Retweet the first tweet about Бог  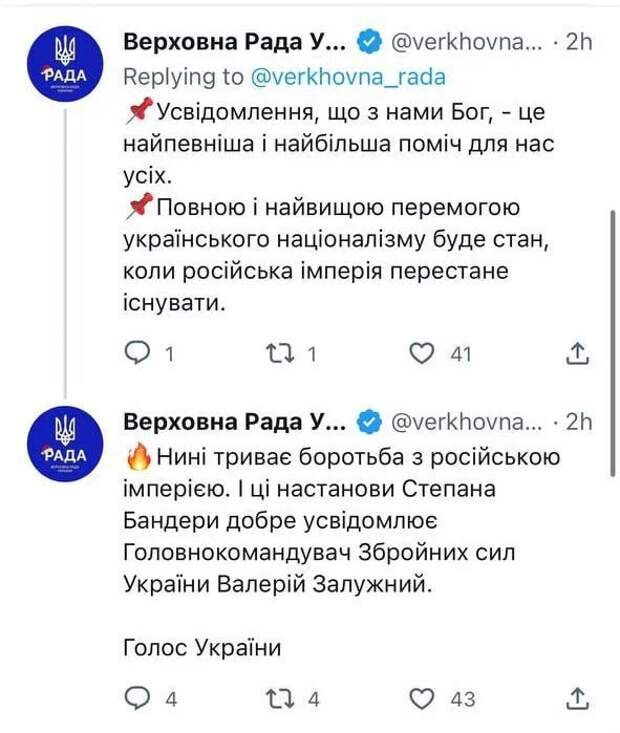point(280,354)
